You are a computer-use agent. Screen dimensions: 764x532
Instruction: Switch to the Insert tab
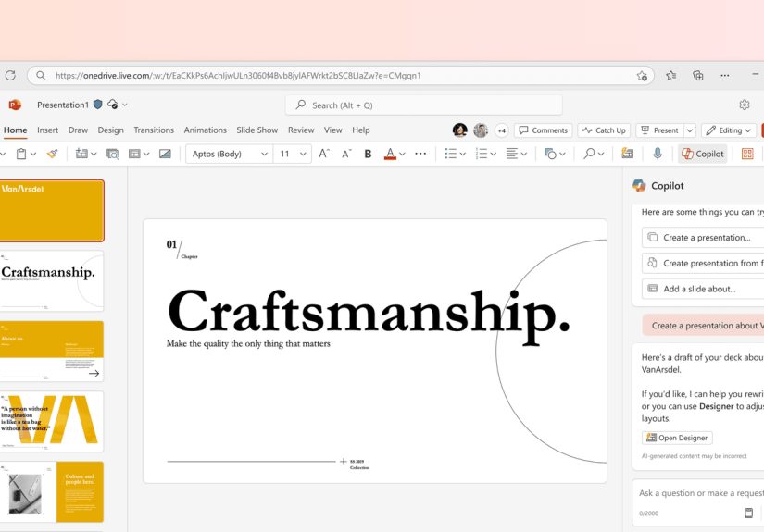pos(47,130)
